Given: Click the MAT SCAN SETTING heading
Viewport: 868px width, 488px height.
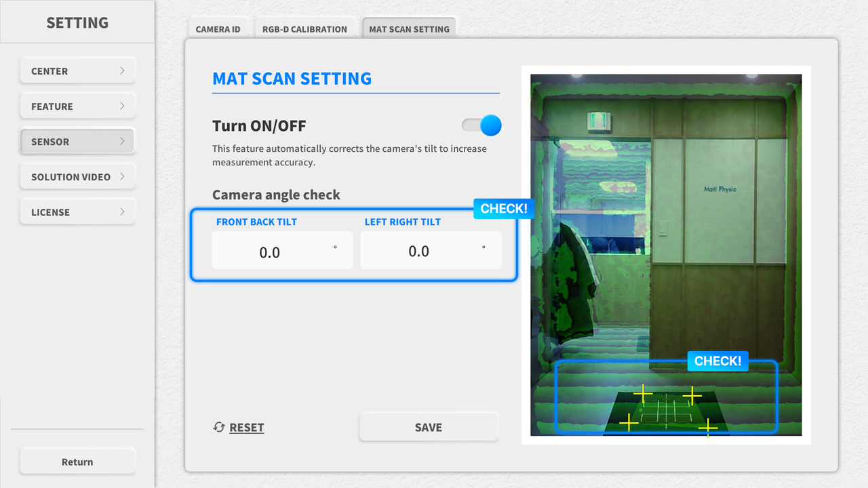Looking at the screenshot, I should click(292, 79).
